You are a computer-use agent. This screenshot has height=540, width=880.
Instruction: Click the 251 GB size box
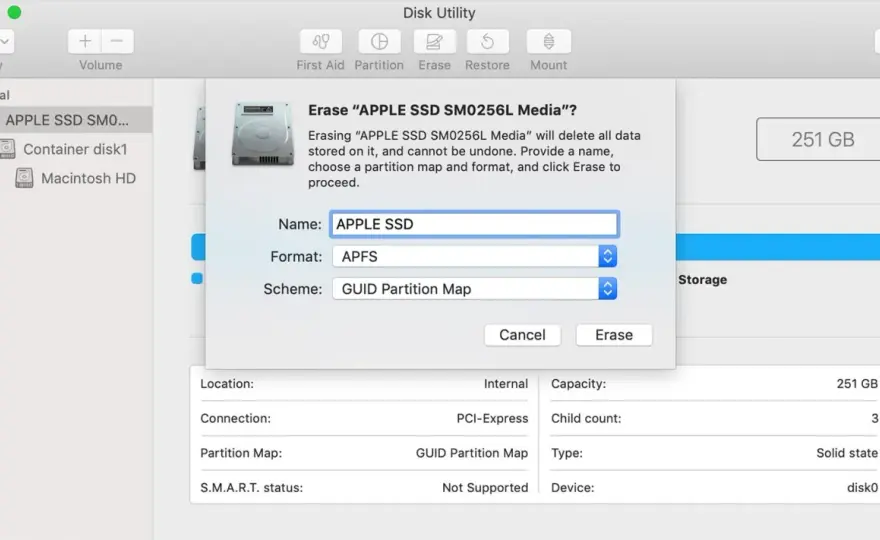click(818, 139)
